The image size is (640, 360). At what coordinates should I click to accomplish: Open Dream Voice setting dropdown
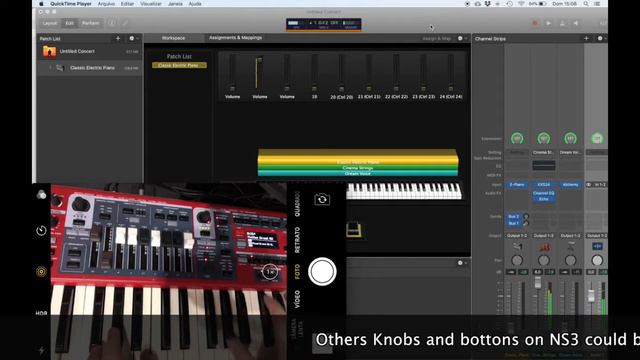click(x=570, y=152)
